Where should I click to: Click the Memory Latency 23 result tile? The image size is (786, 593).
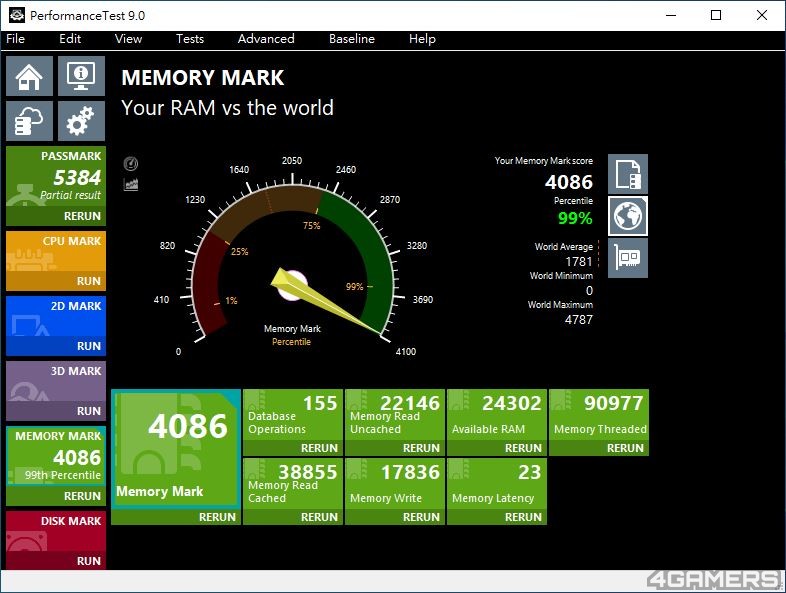click(x=497, y=484)
